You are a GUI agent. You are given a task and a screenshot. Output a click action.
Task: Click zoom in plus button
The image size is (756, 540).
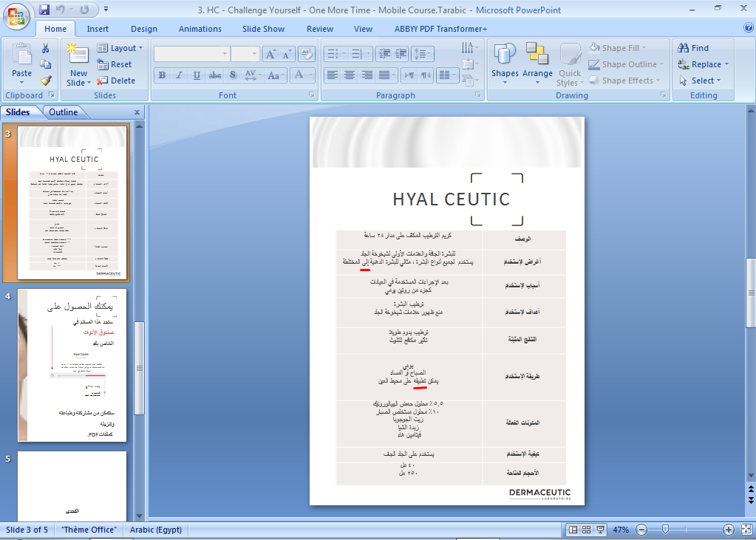click(729, 530)
